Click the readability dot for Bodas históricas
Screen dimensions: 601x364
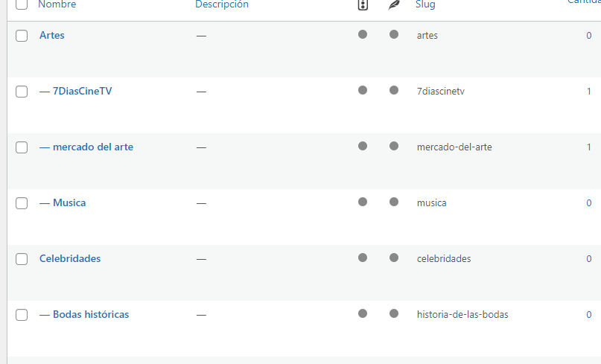(394, 313)
